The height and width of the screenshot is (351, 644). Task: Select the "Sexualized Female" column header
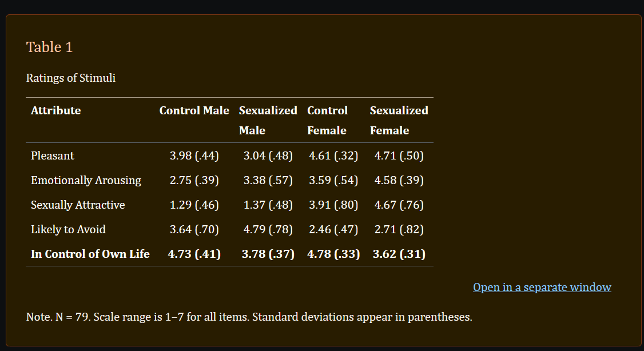(399, 120)
